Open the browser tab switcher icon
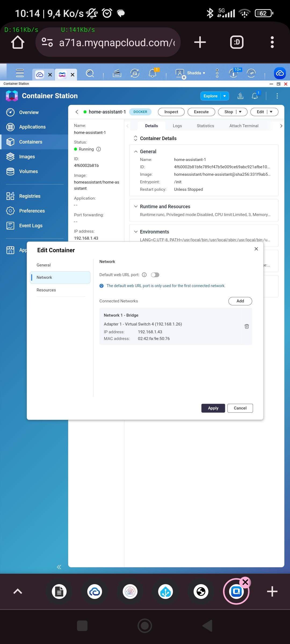Image resolution: width=290 pixels, height=644 pixels. point(237,42)
